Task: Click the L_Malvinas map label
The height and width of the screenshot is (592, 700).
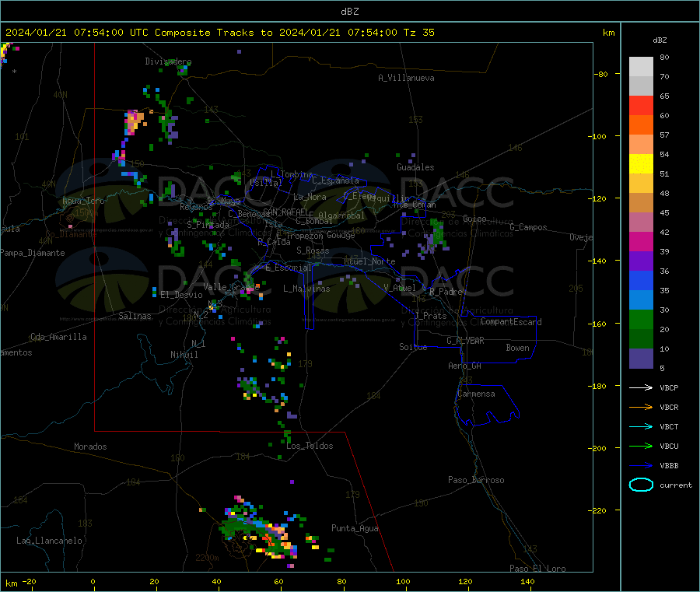Action: pos(306,289)
